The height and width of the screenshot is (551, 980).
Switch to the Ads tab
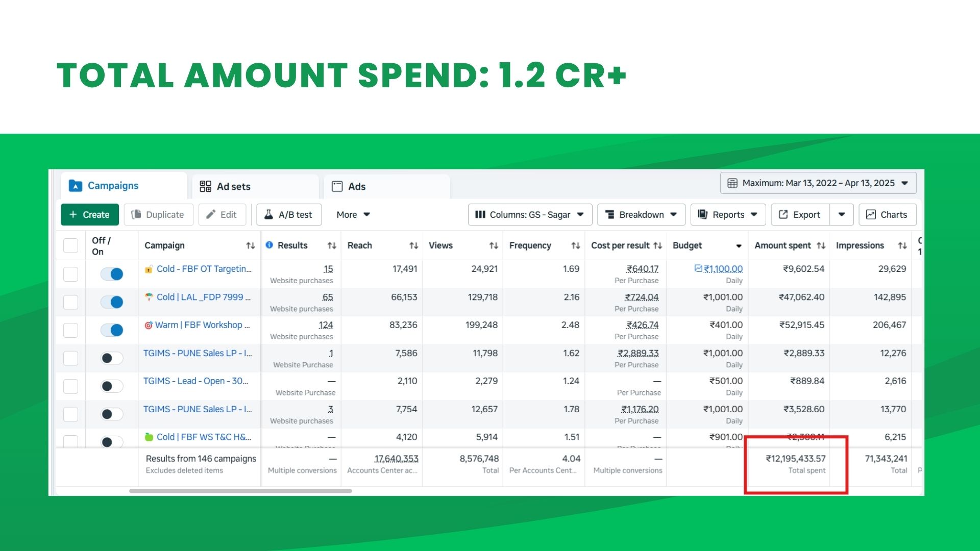(x=387, y=187)
